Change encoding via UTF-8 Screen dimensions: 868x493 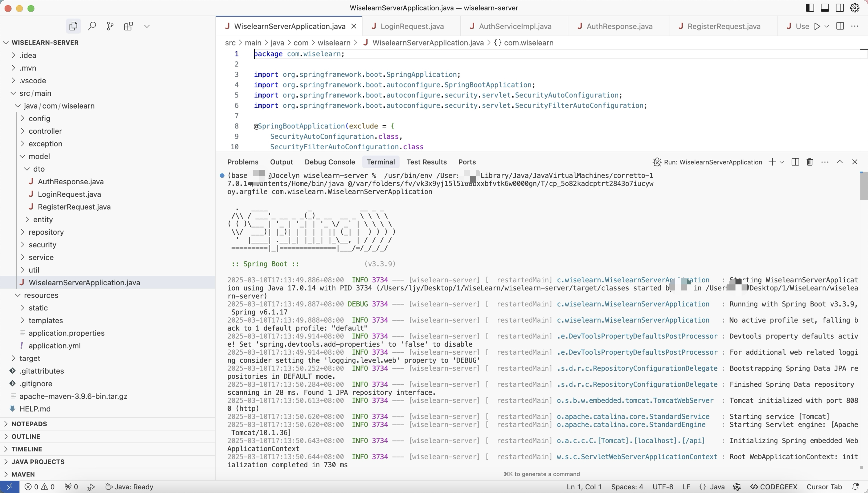663,487
